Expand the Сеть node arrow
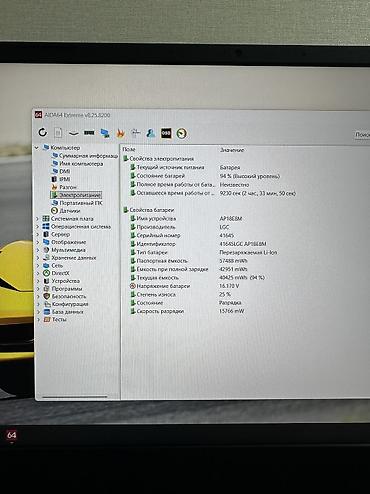The height and width of the screenshot is (494, 370). tap(38, 266)
